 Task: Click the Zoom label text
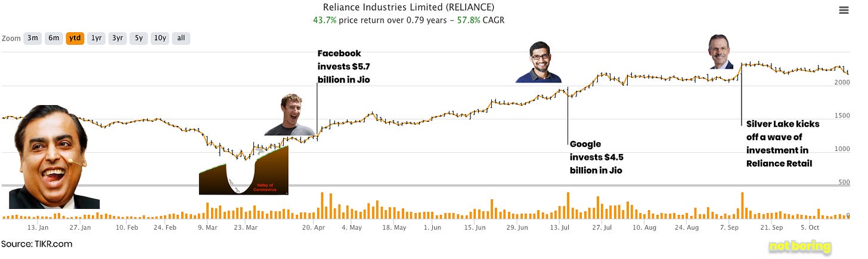(11, 38)
